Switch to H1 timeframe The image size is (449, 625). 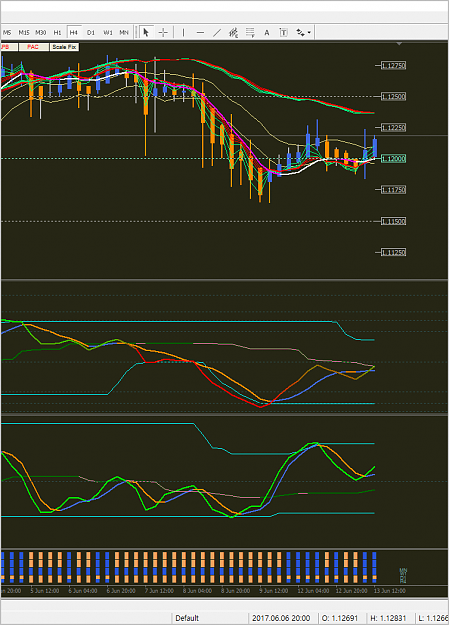[x=57, y=32]
